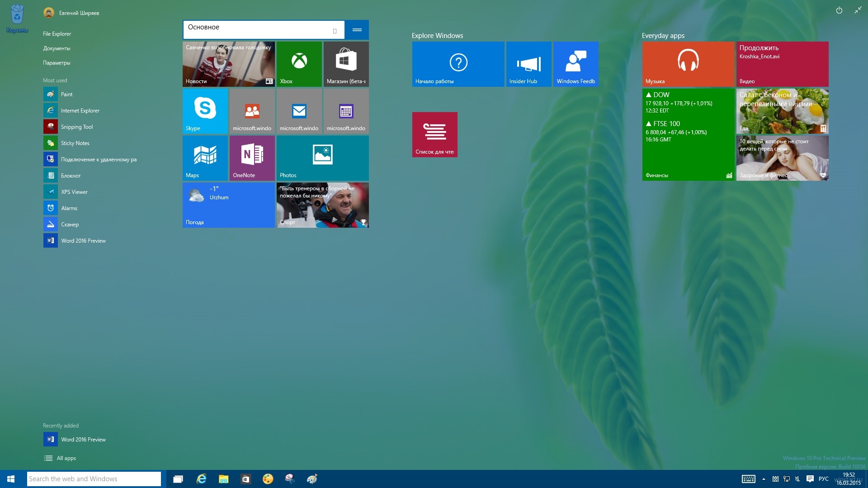Continue Kroshka_Enot.avi in Видео tile
The image size is (868, 488).
click(782, 64)
